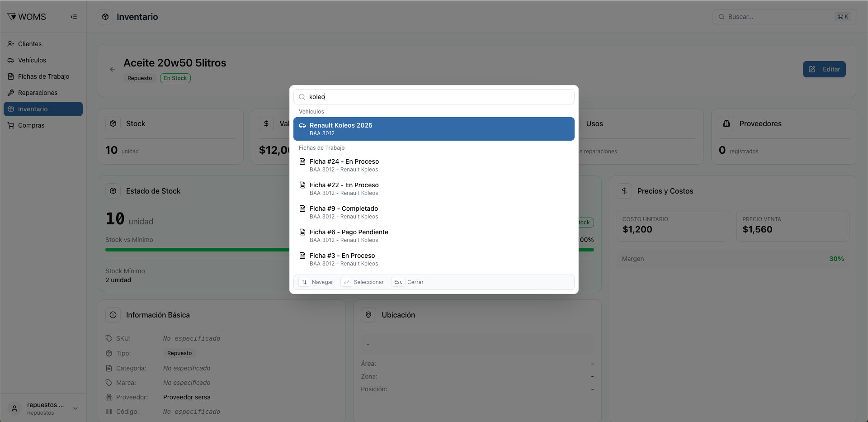The width and height of the screenshot is (868, 422).
Task: Click the En Stock status badge
Action: coord(175,78)
